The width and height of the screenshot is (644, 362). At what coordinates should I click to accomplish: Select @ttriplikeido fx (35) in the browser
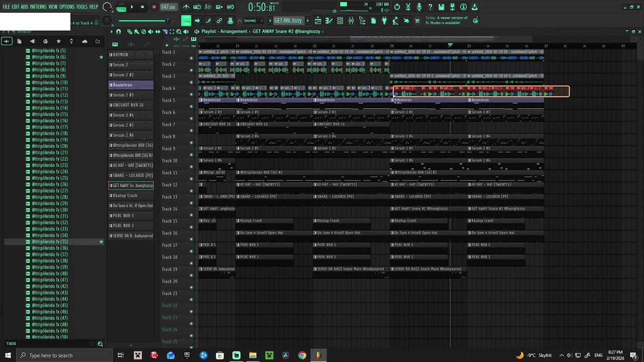50,242
